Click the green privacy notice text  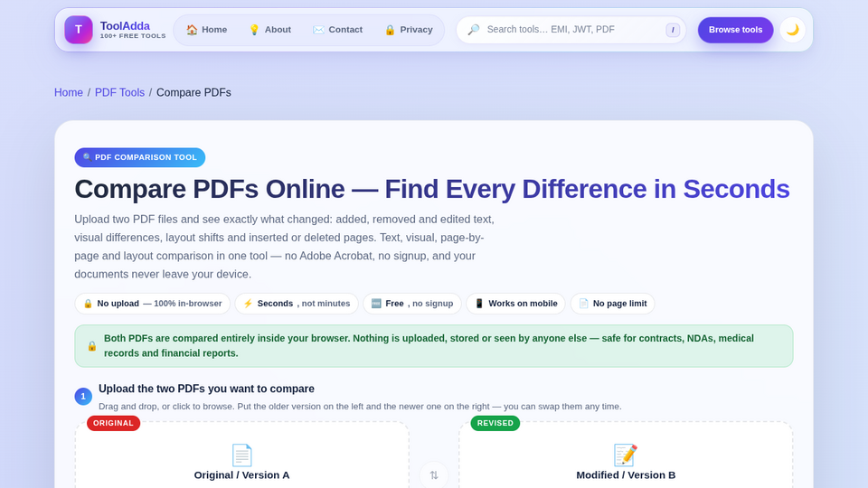click(x=429, y=346)
